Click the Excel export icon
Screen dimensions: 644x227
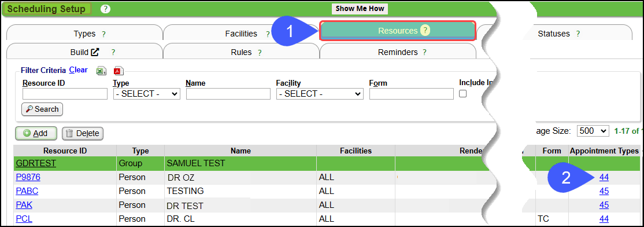click(101, 71)
